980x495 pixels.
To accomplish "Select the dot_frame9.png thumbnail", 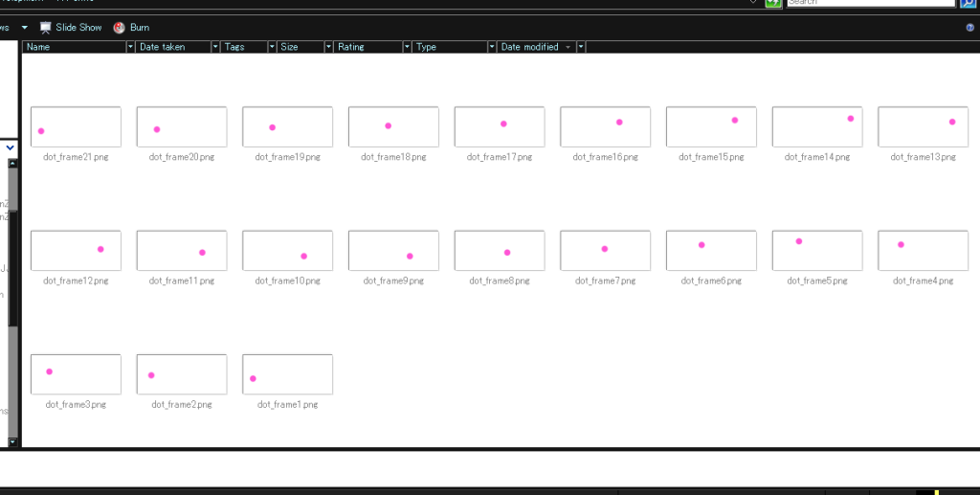I will click(393, 251).
